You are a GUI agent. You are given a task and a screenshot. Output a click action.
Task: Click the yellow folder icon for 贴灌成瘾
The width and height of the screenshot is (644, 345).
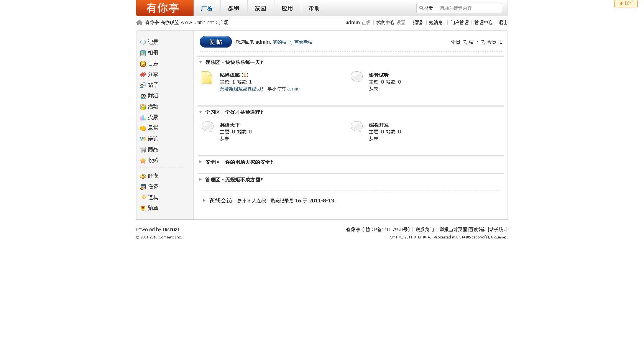(207, 77)
